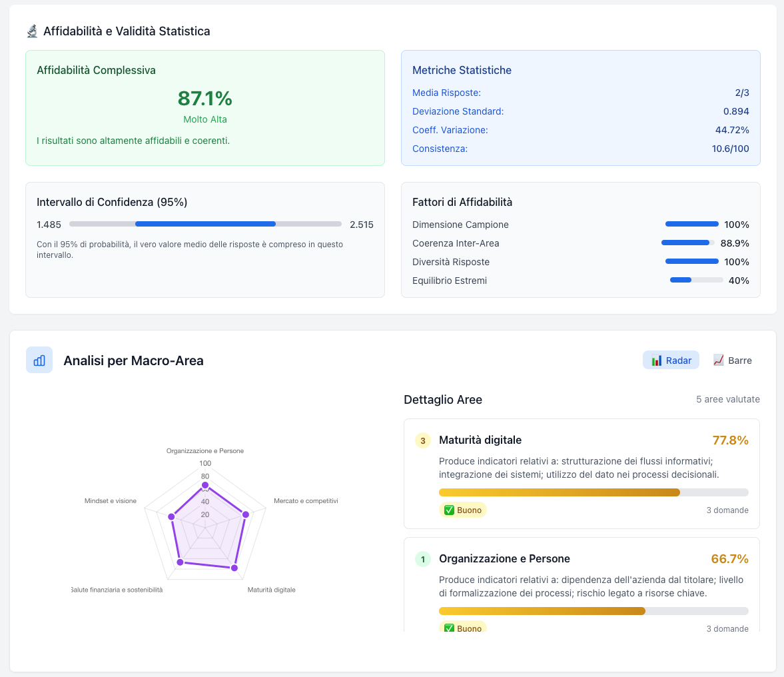
Task: Click the Buono badge under Organizzazione e Persone
Action: click(x=462, y=627)
